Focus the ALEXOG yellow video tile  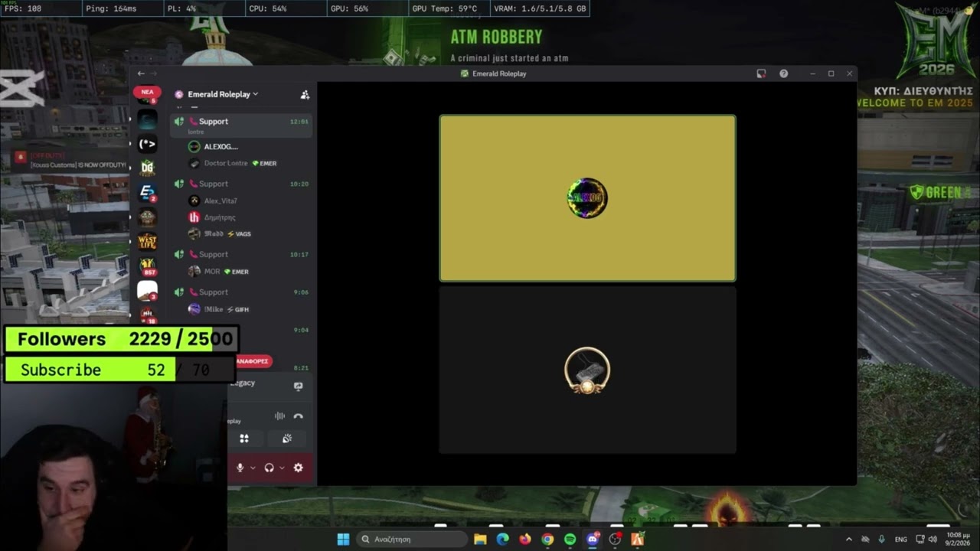pyautogui.click(x=587, y=198)
